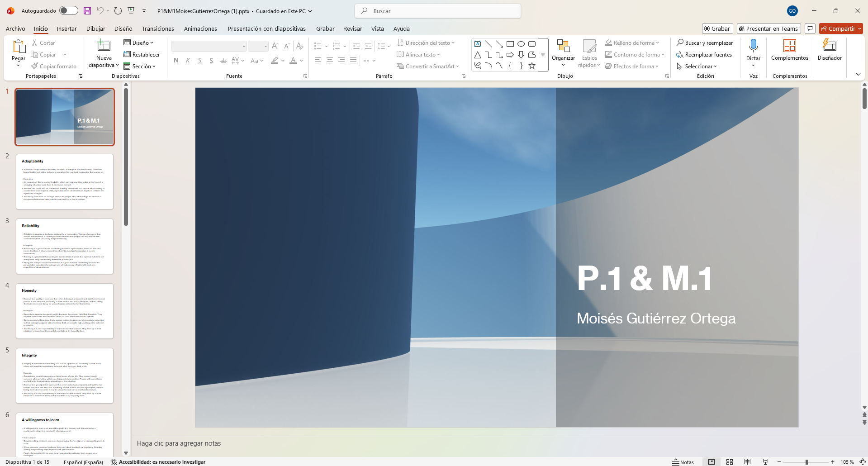Click New Slide icon
This screenshot has width=868, height=466.
point(104,45)
